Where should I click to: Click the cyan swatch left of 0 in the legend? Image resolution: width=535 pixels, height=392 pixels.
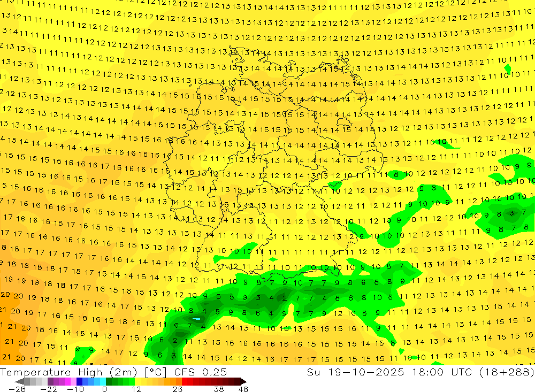(x=103, y=381)
